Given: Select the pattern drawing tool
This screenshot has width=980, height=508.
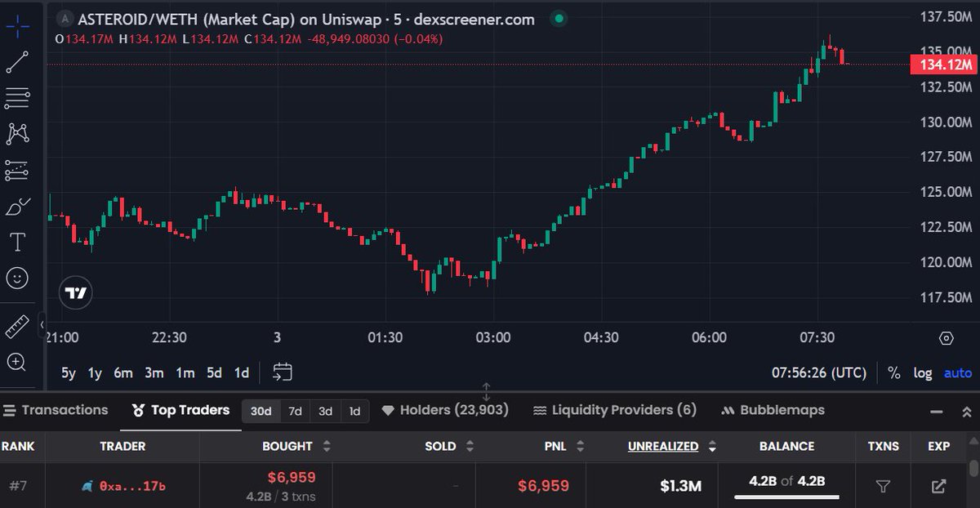Looking at the screenshot, I should click(x=17, y=134).
